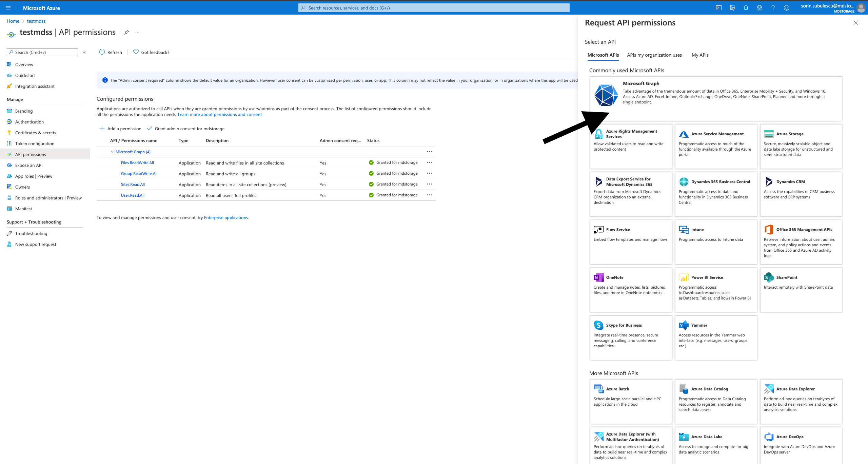Click Add a permission
The width and height of the screenshot is (868, 464).
pyautogui.click(x=120, y=129)
